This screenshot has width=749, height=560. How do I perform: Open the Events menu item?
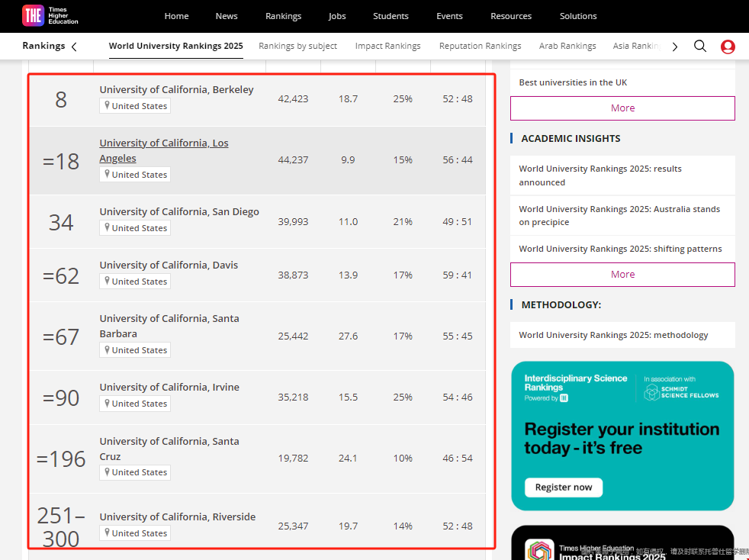point(449,16)
